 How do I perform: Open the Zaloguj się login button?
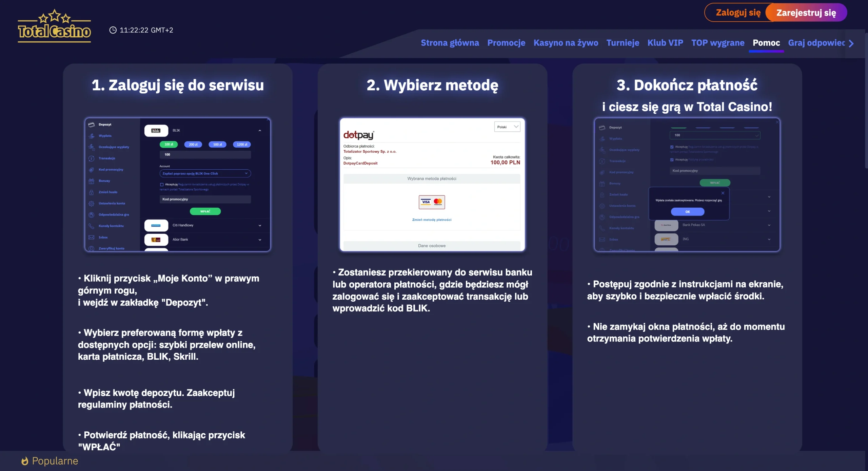pos(738,13)
